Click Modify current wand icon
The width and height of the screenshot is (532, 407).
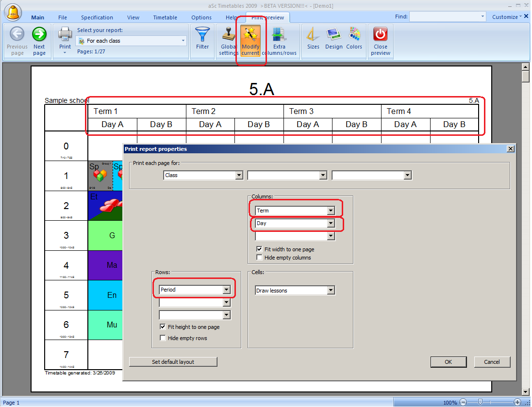(250, 34)
